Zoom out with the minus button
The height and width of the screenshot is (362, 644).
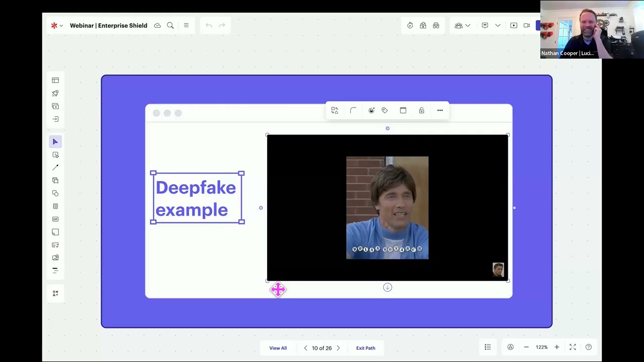(526, 347)
